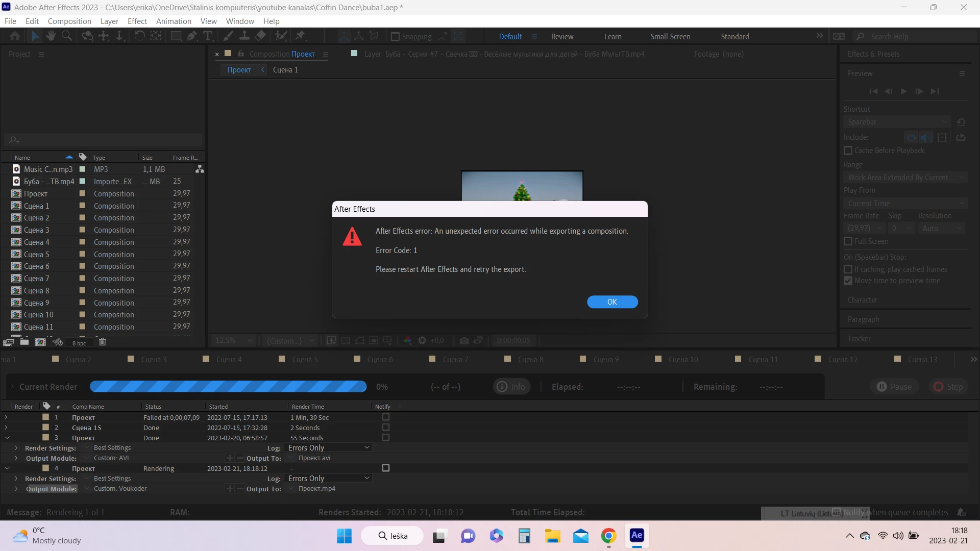This screenshot has height=551, width=980.
Task: Select the Clone Stamp tool
Action: (x=244, y=36)
